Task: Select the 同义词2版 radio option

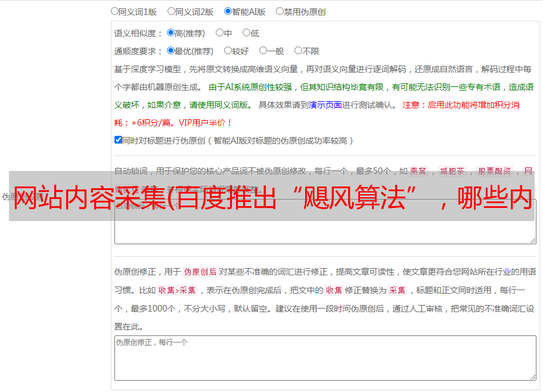Action: (172, 11)
